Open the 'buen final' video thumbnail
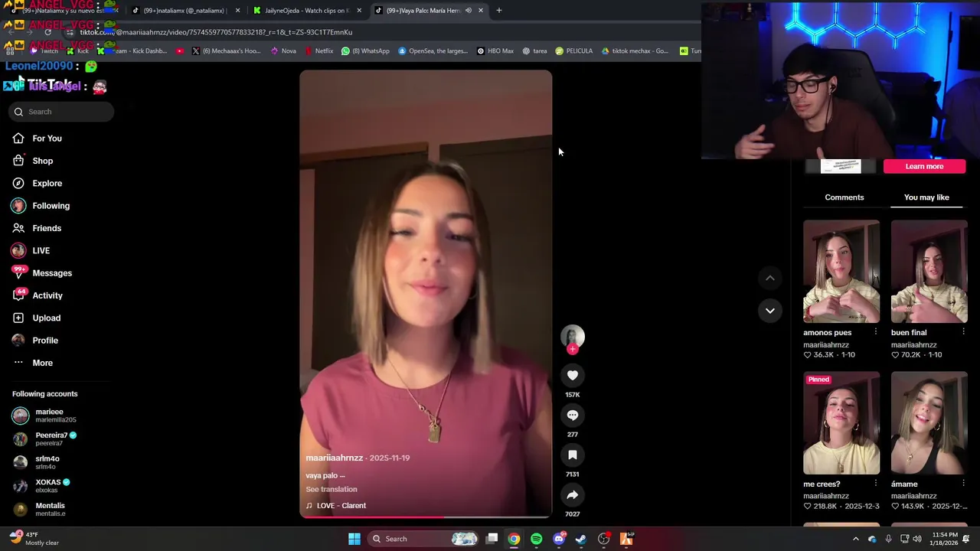The height and width of the screenshot is (551, 980). click(x=929, y=272)
